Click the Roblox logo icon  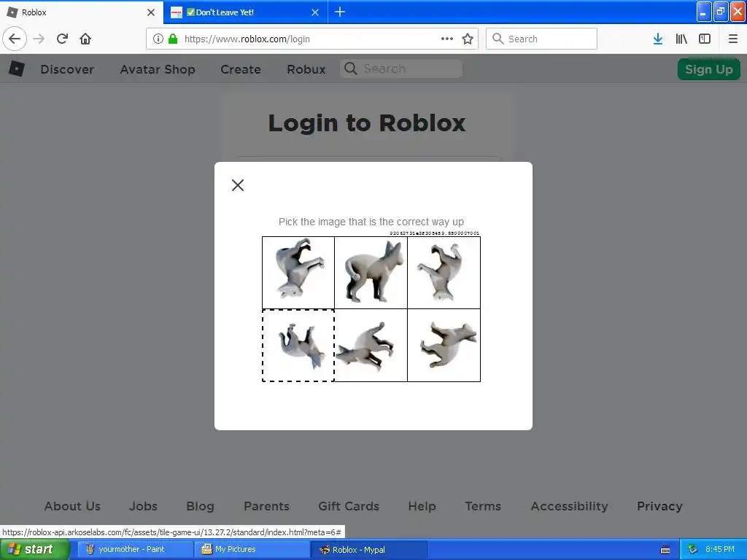(17, 69)
